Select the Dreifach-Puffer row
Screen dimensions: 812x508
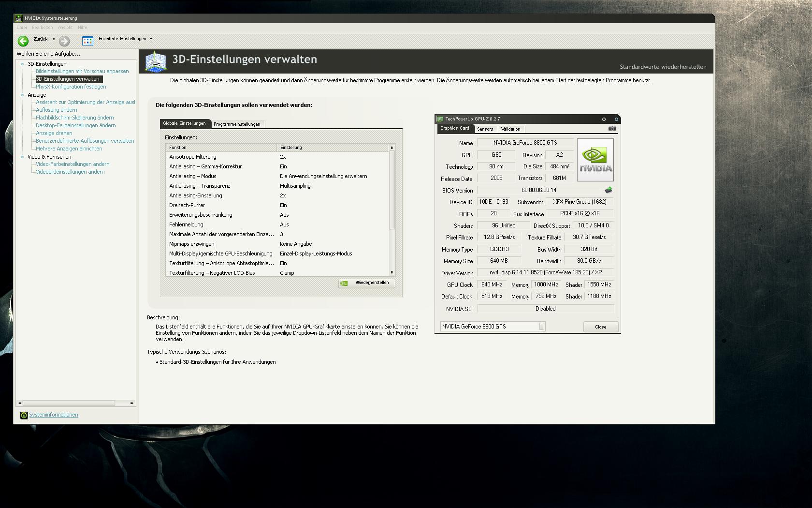[277, 205]
